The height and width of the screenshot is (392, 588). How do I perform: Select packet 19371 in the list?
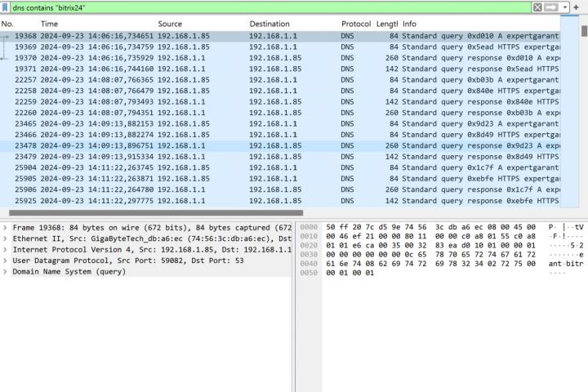(280, 69)
